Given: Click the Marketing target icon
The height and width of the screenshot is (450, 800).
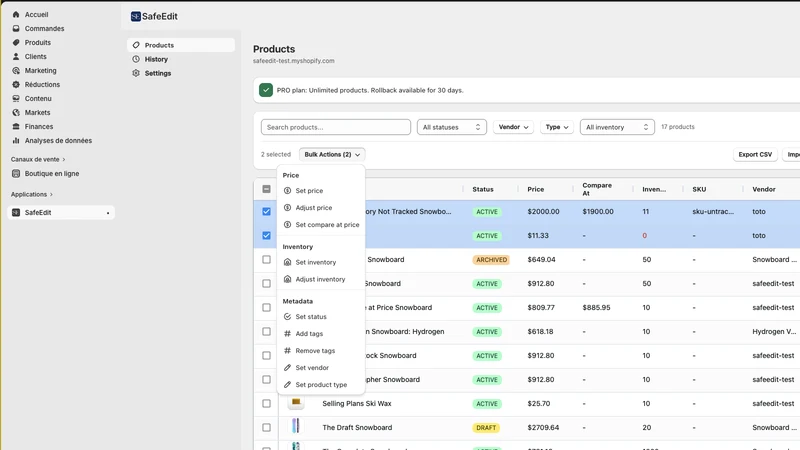Looking at the screenshot, I should (16, 70).
